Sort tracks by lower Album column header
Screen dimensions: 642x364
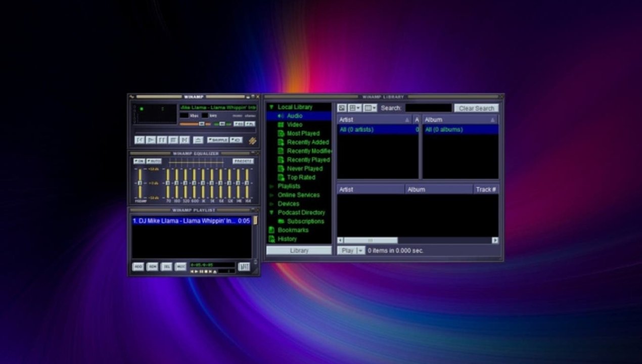coord(439,190)
